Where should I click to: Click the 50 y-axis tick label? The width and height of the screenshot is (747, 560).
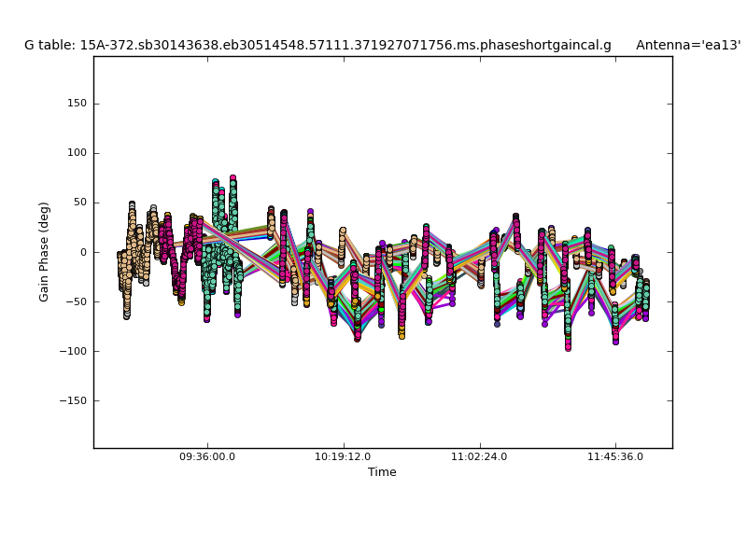[78, 203]
